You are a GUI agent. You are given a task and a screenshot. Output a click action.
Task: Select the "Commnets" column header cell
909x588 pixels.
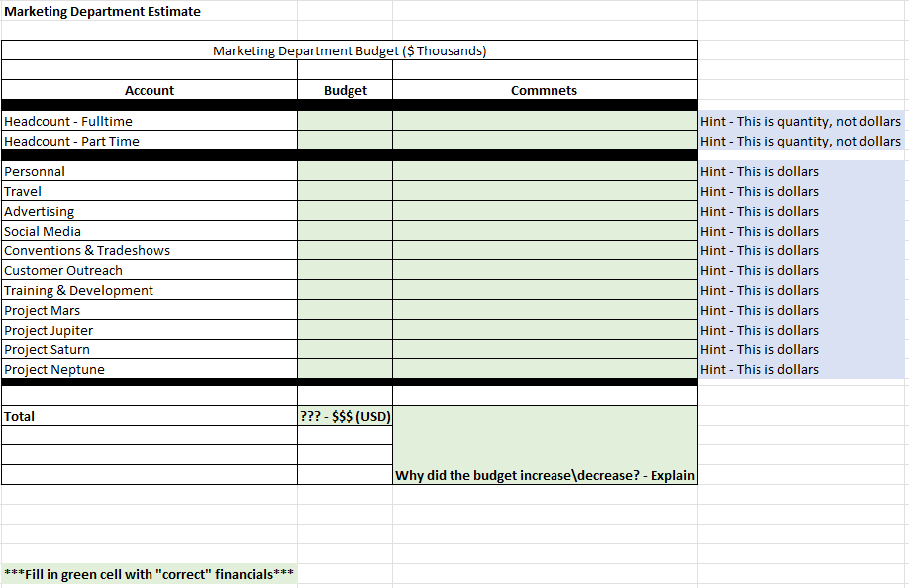[544, 90]
